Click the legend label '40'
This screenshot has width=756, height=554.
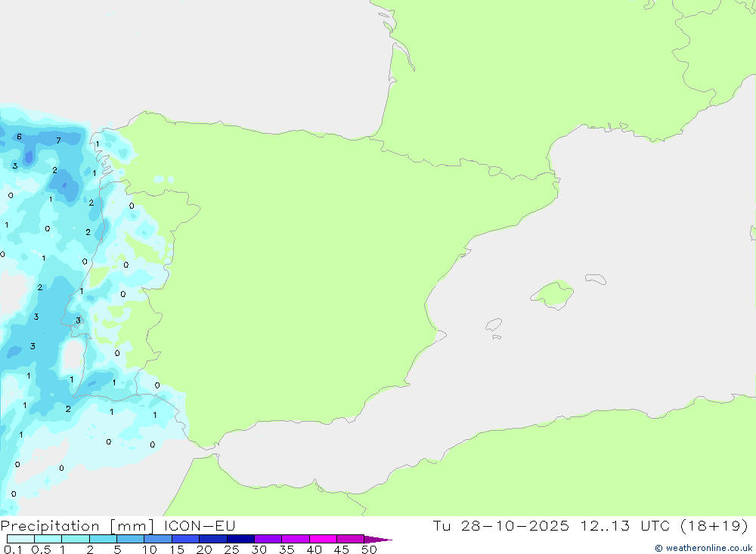tap(314, 549)
